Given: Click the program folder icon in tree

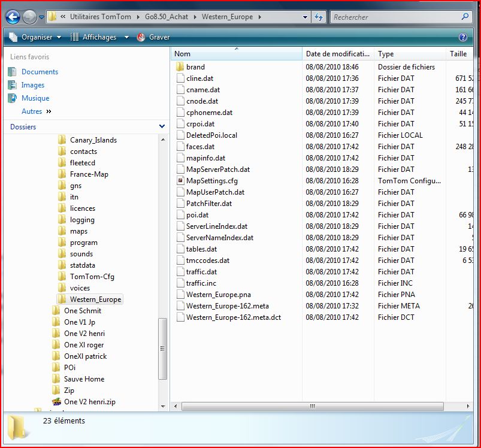Looking at the screenshot, I should [62, 242].
